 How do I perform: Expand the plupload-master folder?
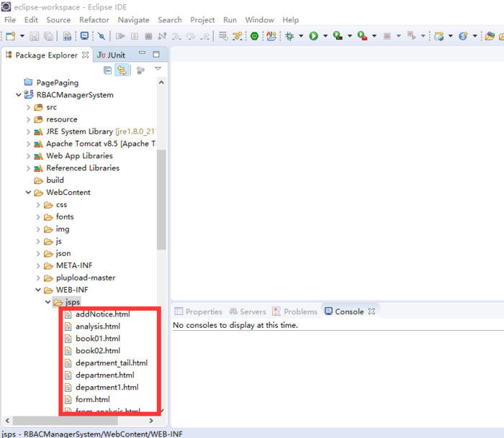[38, 278]
